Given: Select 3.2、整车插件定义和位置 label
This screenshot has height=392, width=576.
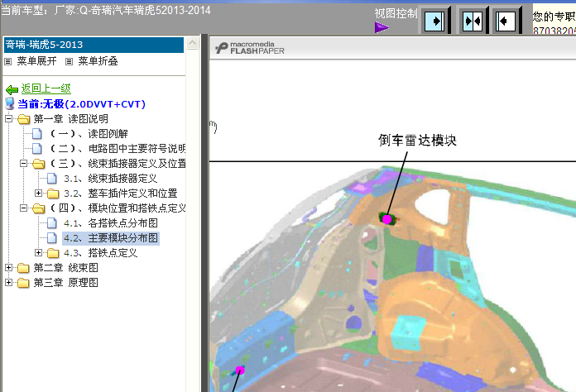Looking at the screenshot, I should 121,194.
